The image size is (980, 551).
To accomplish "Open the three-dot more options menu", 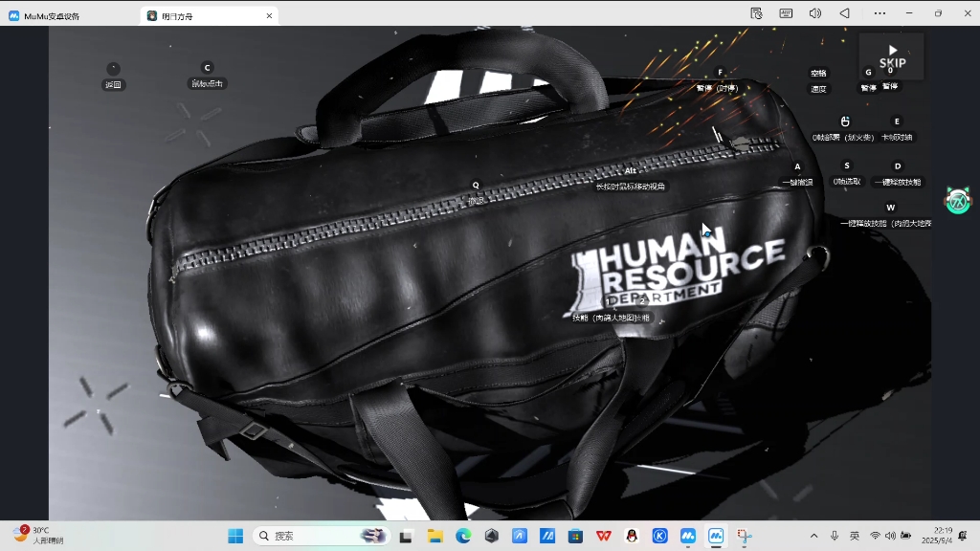I will [x=880, y=13].
